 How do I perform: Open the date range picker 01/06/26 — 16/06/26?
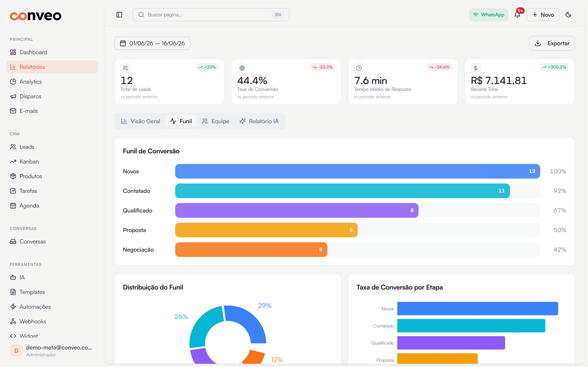click(152, 43)
